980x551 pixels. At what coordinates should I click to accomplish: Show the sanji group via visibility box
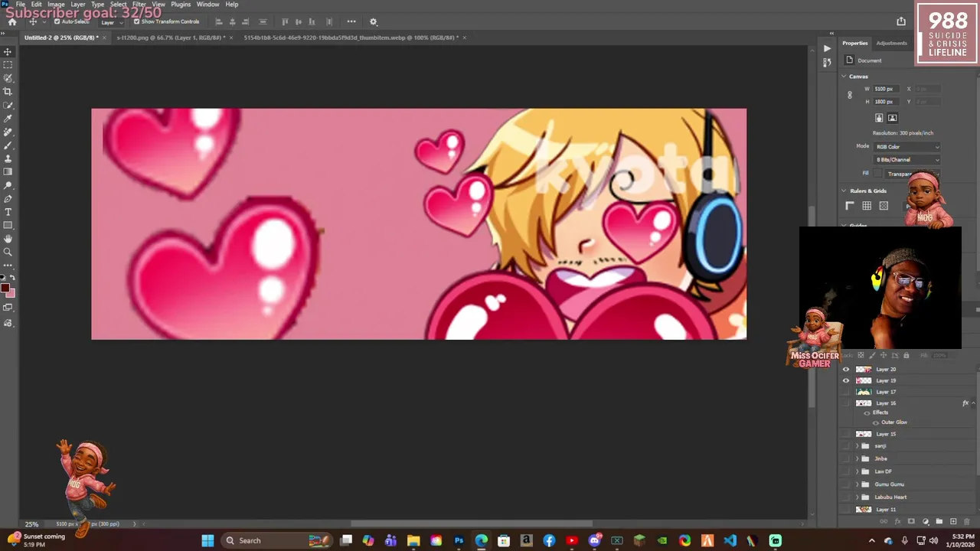pyautogui.click(x=846, y=446)
